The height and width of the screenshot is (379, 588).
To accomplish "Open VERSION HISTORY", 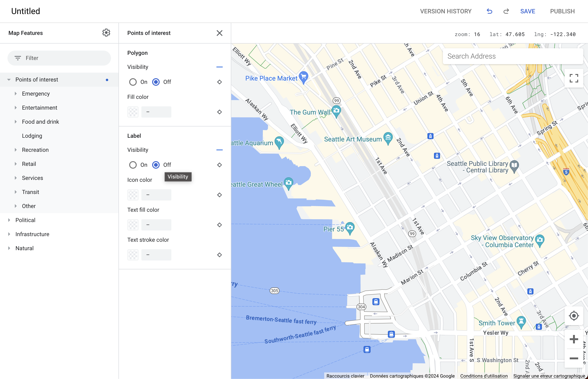I will pos(446,11).
